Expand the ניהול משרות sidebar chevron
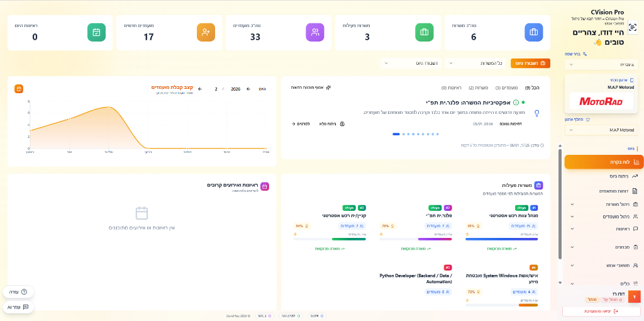 [x=571, y=205]
